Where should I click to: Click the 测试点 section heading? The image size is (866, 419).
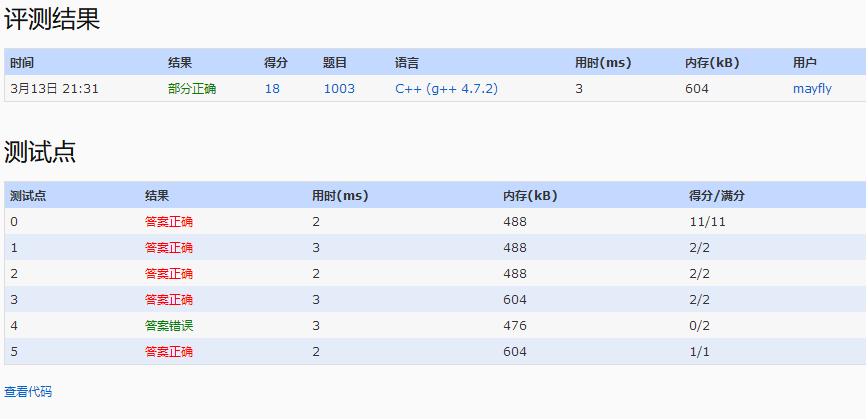40,152
